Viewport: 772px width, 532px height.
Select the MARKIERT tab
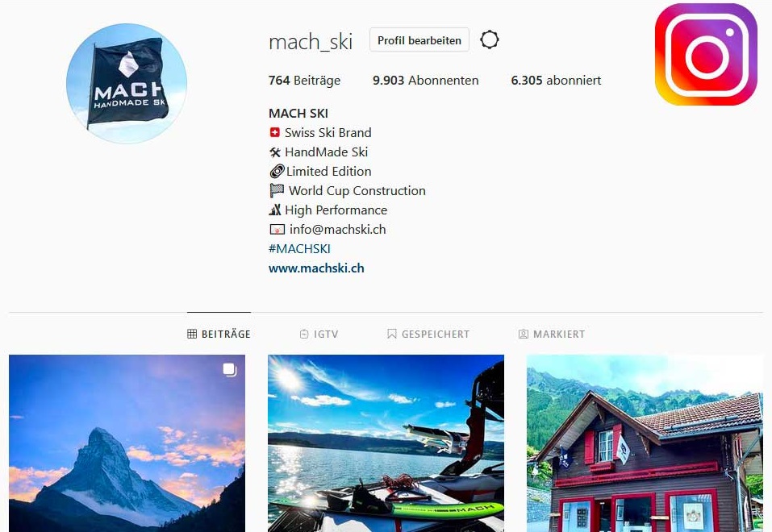(552, 335)
